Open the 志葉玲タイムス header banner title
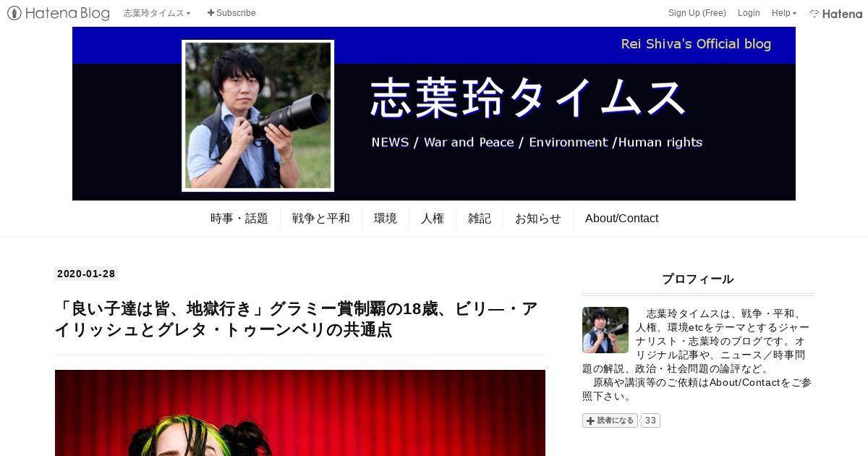Image resolution: width=868 pixels, height=456 pixels. click(x=528, y=98)
